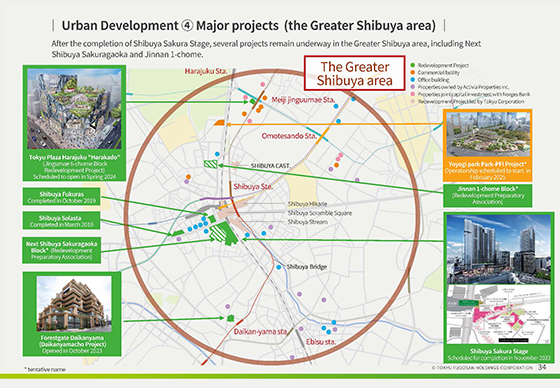This screenshot has height=388, width=560.
Task: Click the Shibuya Sakura Stage caption text
Action: coord(499,354)
